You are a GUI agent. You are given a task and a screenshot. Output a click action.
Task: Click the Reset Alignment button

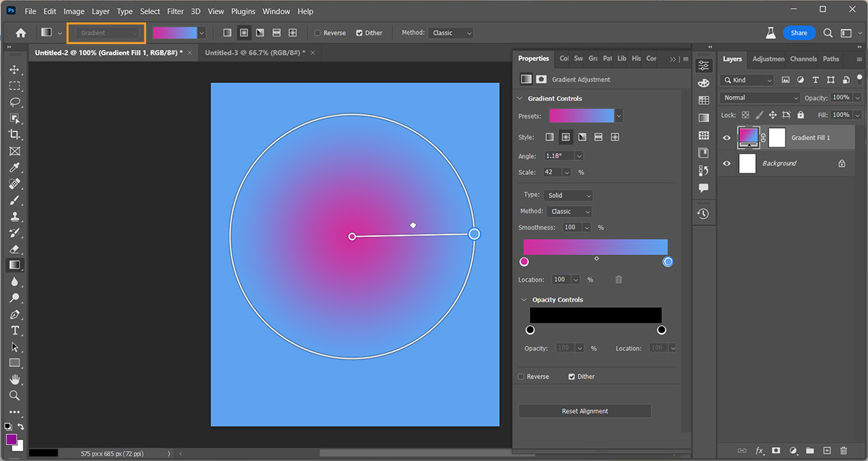584,411
